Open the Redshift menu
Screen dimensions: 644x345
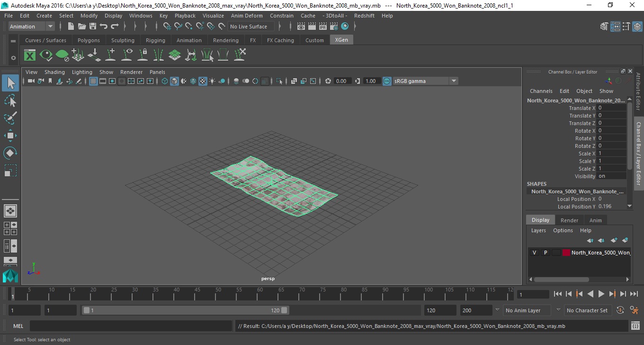click(x=364, y=16)
